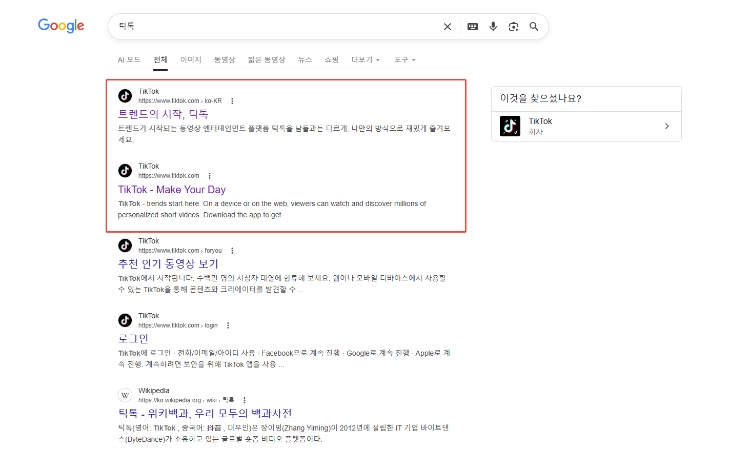Screen dimensions: 750x450
Task: Click the tiktok.com › ko-KR URL text
Action: (x=180, y=101)
